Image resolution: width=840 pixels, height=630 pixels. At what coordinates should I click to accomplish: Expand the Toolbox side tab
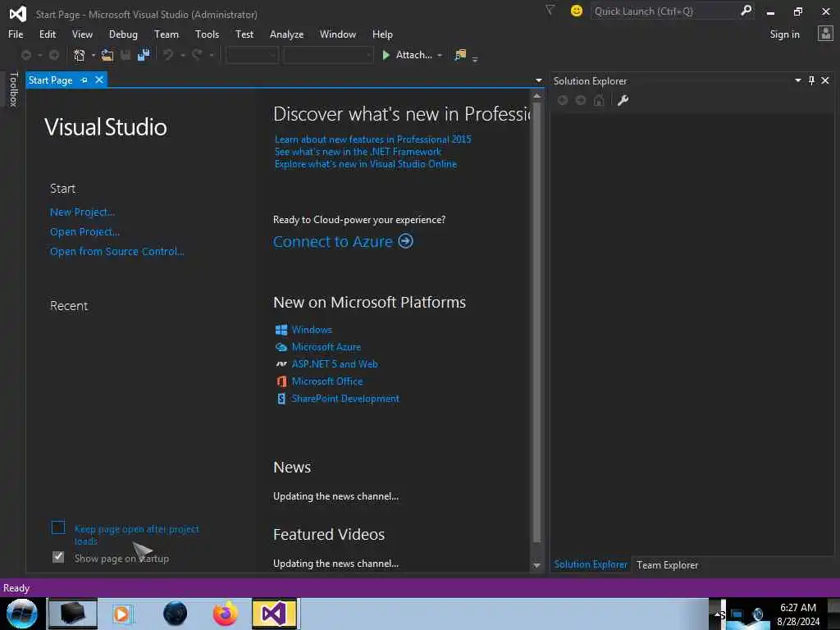pos(13,89)
